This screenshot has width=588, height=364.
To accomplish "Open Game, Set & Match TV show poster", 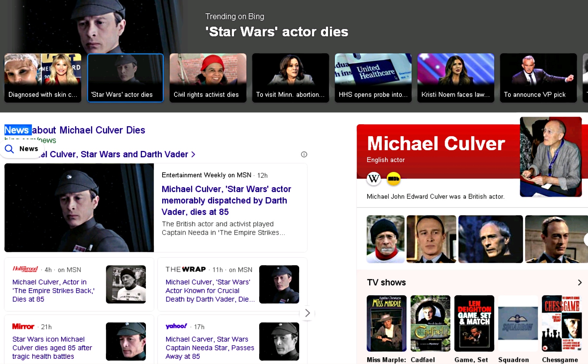I will point(474,323).
